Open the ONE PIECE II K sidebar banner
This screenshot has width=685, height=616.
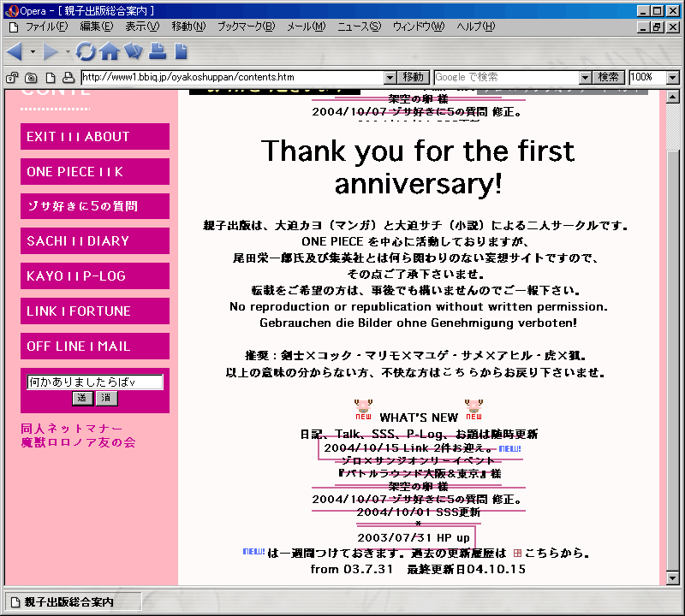tap(95, 172)
